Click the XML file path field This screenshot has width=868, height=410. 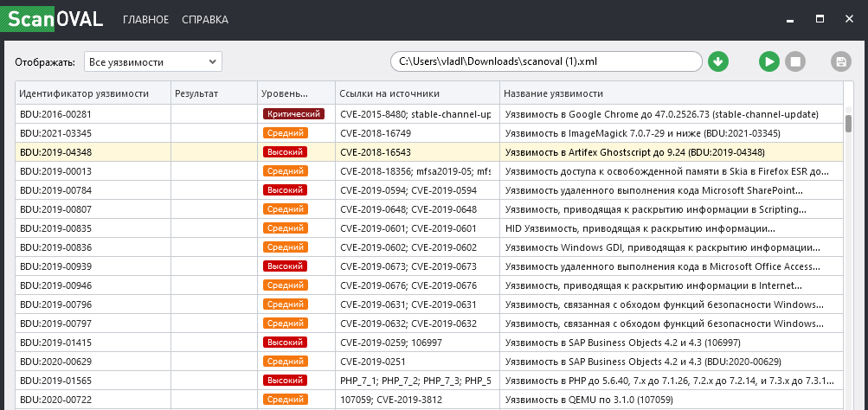coord(546,61)
